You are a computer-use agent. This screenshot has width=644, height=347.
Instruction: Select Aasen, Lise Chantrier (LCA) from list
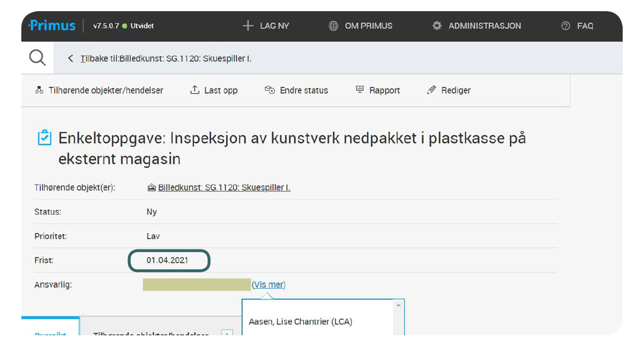[x=300, y=321]
